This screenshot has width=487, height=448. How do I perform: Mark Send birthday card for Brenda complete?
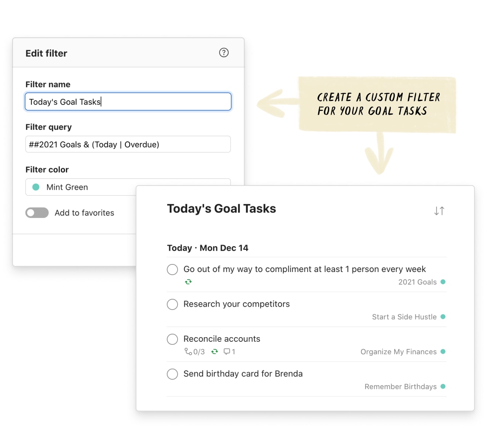pyautogui.click(x=172, y=374)
